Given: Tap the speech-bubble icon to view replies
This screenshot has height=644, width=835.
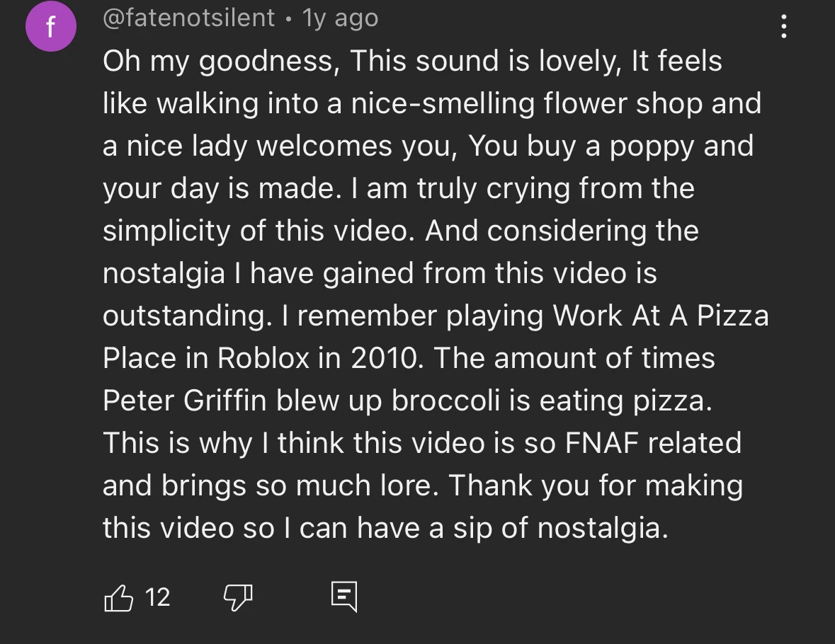Looking at the screenshot, I should 345,597.
